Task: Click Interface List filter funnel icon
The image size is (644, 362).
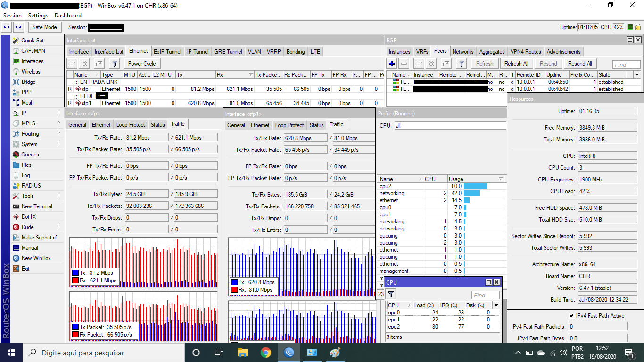Action: point(114,64)
